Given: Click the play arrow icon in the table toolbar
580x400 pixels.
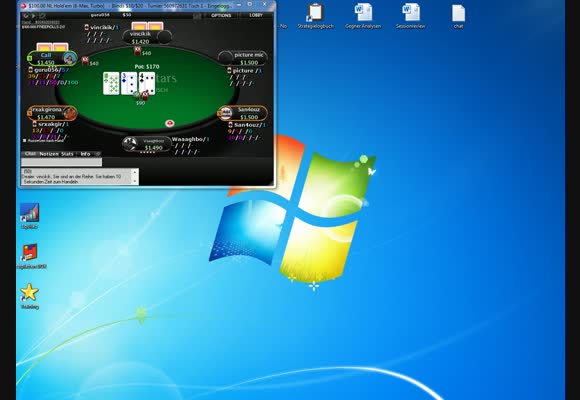Looking at the screenshot, I should coord(34,16).
